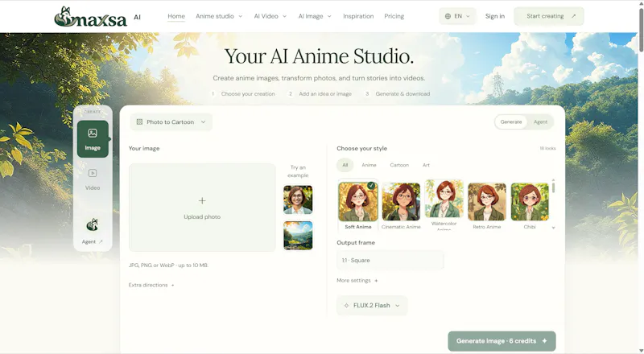Screen dimensions: 644x354
Task: Choose the Soft Anime style thumbnail
Action: click(358, 202)
